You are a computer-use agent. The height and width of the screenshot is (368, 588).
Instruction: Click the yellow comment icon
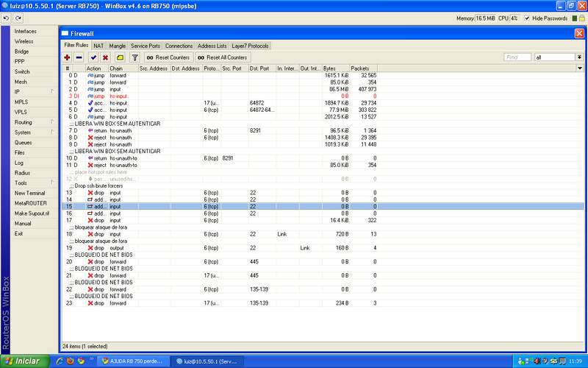pyautogui.click(x=120, y=57)
